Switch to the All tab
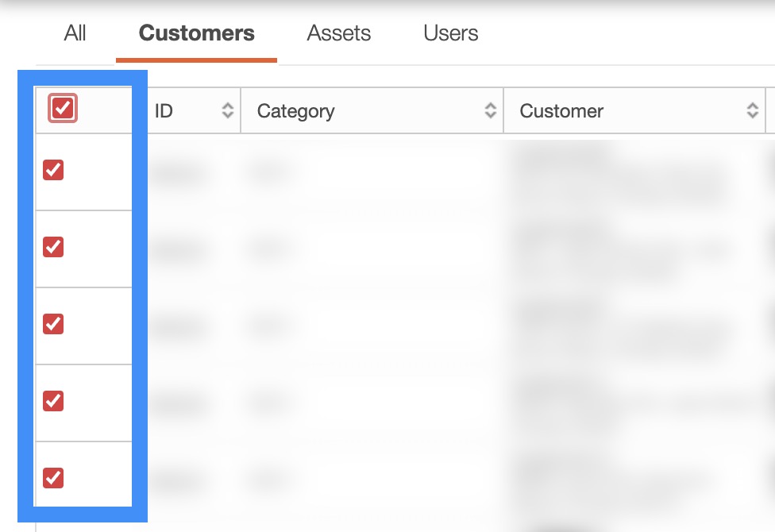This screenshot has width=775, height=532. 75,33
